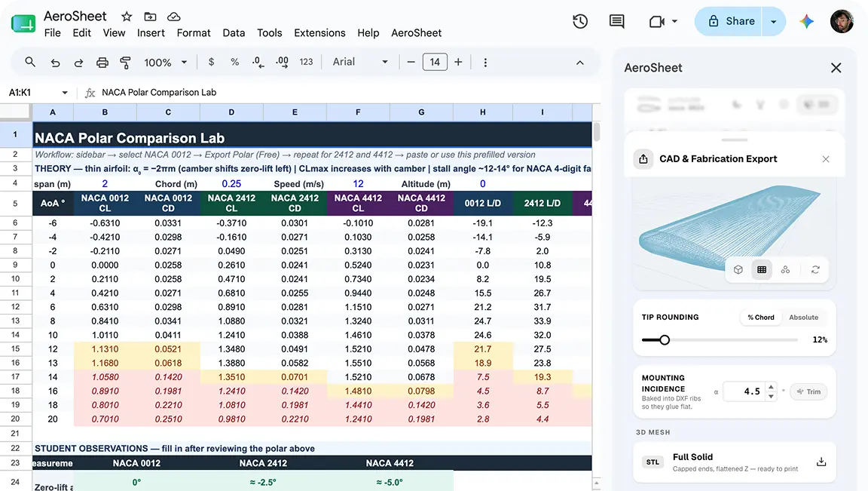Decrease decimal places
The width and height of the screenshot is (868, 491).
click(258, 62)
